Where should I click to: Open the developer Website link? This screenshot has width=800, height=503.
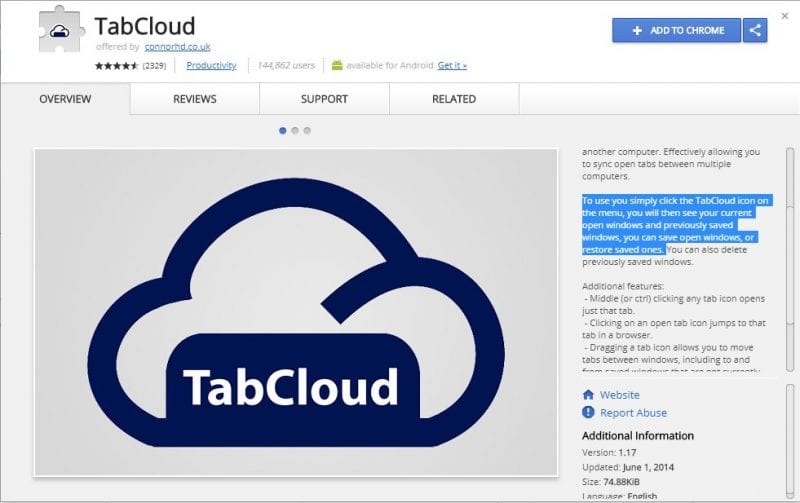[x=619, y=395]
